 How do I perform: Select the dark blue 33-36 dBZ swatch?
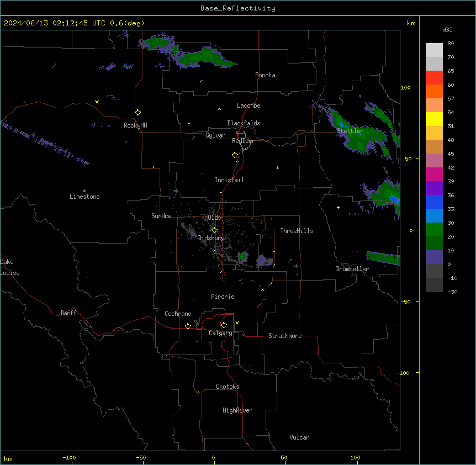pos(434,202)
